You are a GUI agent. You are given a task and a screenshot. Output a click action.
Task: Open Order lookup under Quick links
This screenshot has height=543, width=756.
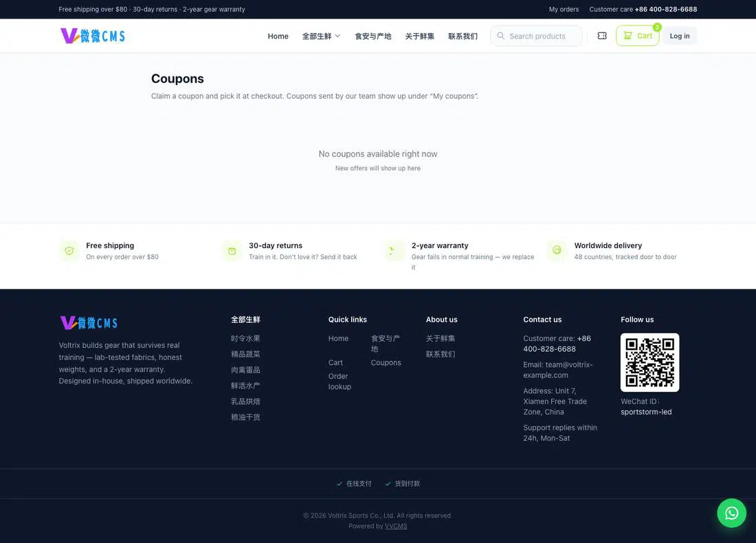click(340, 381)
